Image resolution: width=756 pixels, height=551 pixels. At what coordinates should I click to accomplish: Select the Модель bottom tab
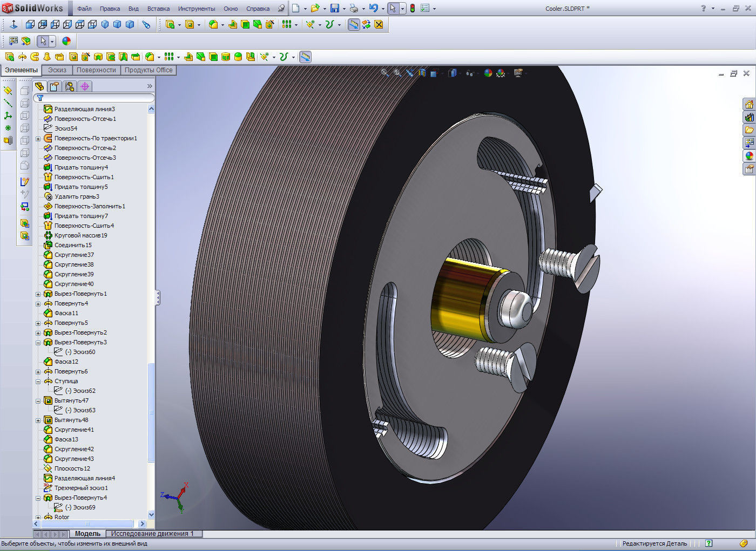tap(87, 534)
